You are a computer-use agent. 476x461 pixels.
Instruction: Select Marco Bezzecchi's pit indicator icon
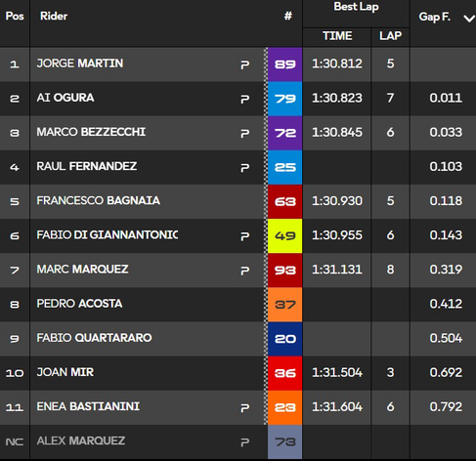245,134
